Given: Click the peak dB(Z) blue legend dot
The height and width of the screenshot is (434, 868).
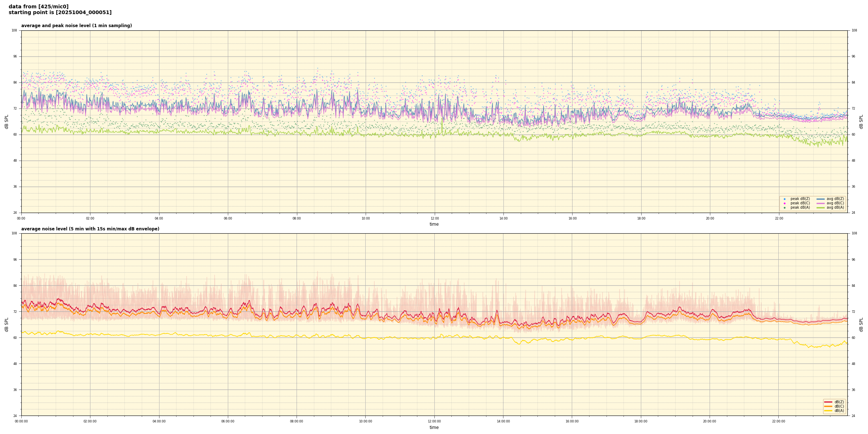Looking at the screenshot, I should (x=784, y=199).
